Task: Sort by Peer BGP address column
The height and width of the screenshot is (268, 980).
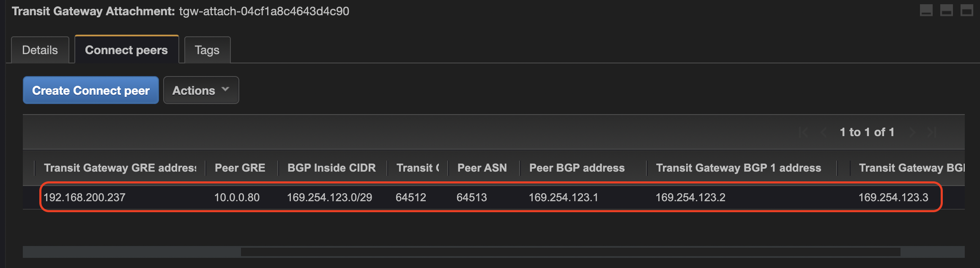Action: (577, 168)
